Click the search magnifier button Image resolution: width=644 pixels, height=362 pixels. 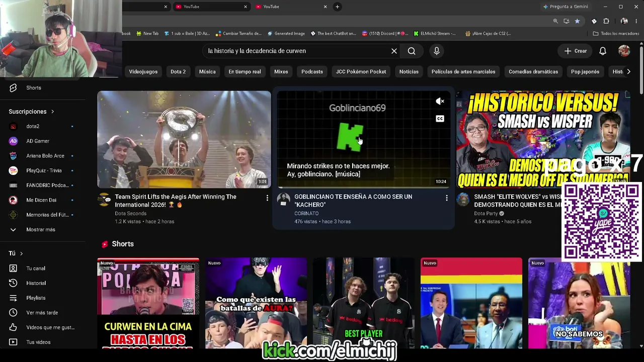pos(412,51)
